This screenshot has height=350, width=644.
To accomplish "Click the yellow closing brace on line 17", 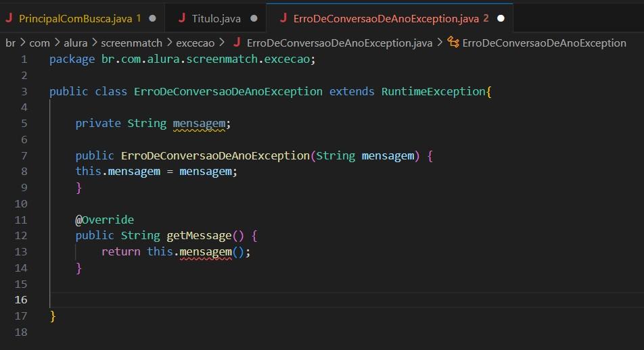I will click(x=53, y=316).
